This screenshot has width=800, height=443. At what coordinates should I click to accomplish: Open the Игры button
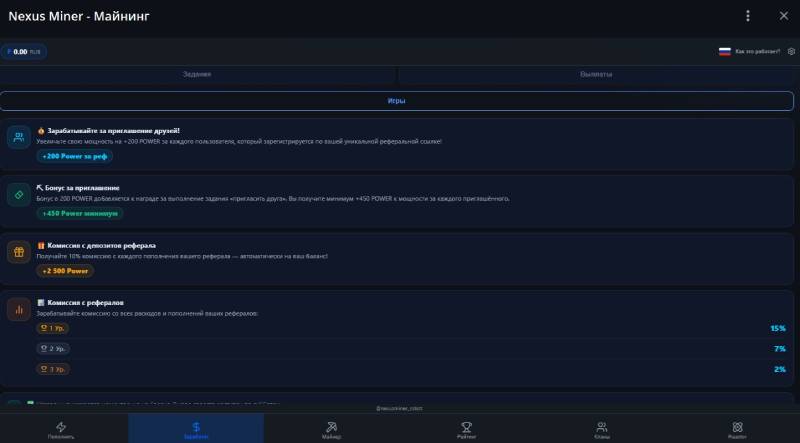coord(396,101)
